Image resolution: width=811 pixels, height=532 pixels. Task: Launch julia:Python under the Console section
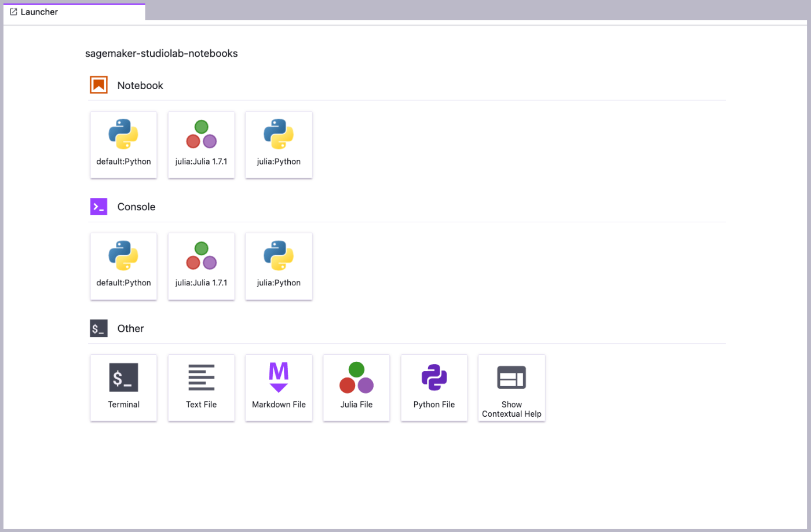(279, 266)
